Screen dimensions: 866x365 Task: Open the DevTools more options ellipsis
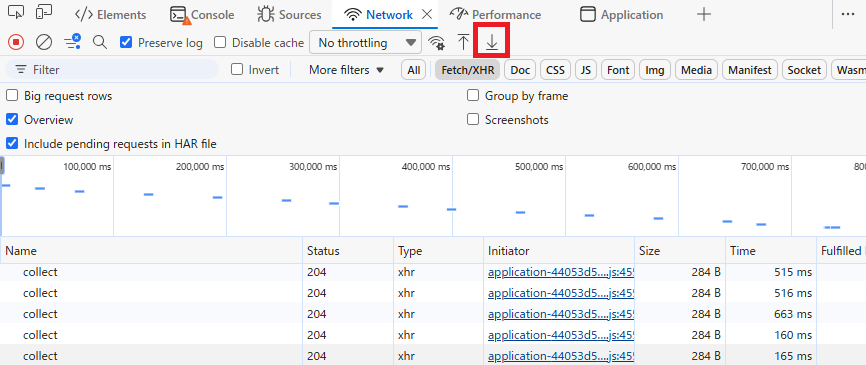pos(848,14)
